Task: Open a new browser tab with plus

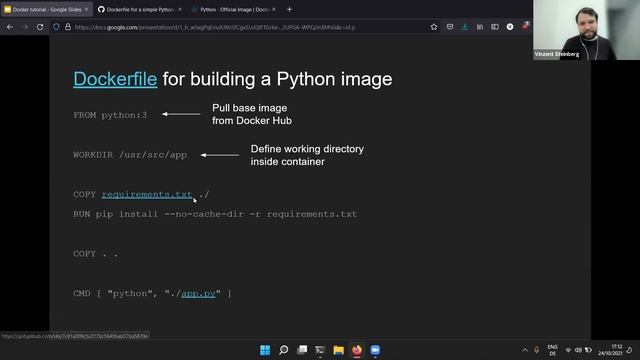Action: click(x=289, y=9)
